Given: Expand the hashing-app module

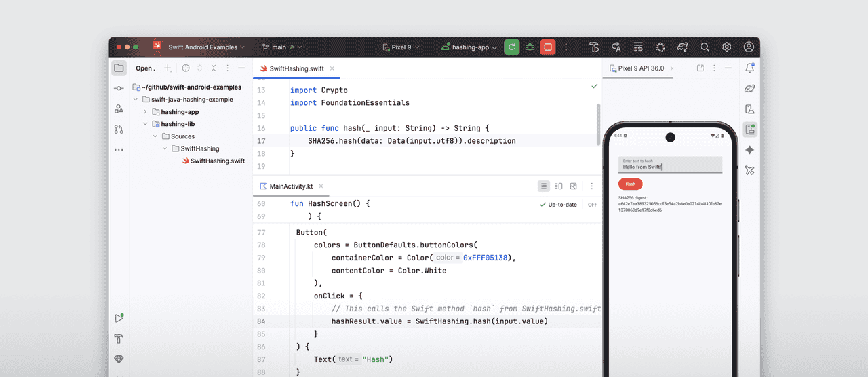Looking at the screenshot, I should 145,112.
